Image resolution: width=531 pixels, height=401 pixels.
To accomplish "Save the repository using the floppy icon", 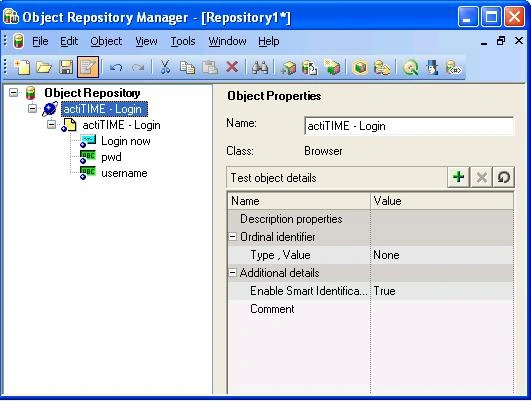I will pyautogui.click(x=66, y=67).
